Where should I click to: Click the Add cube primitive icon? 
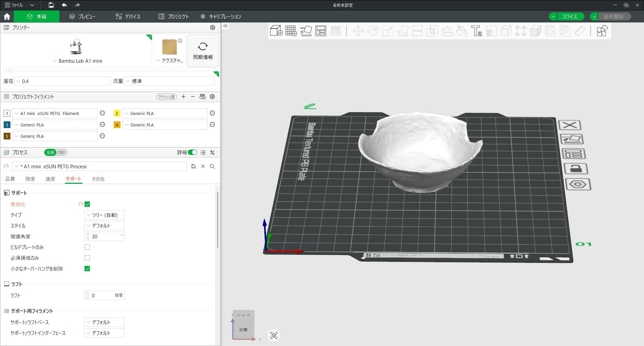[276, 31]
